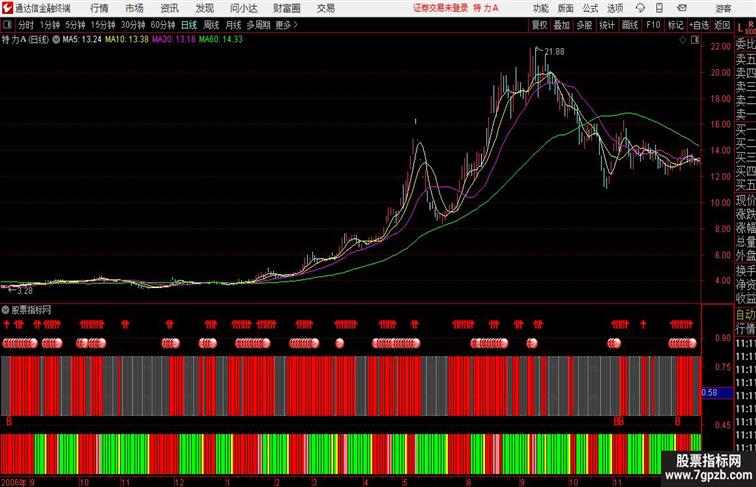Click the 复权 button
The height and width of the screenshot is (487, 756).
540,25
